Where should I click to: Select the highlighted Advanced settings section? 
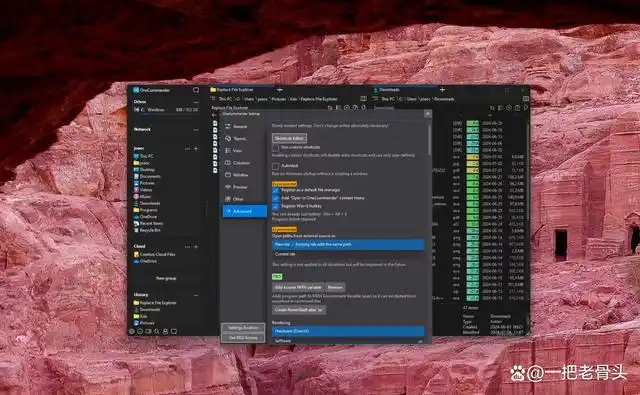coord(244,211)
